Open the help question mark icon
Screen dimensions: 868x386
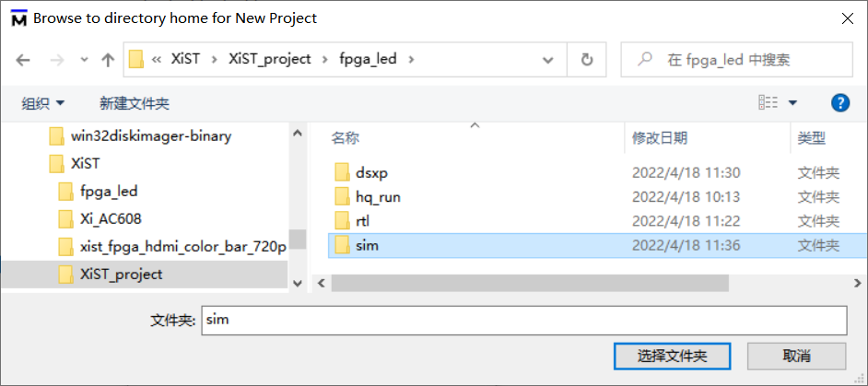[840, 103]
